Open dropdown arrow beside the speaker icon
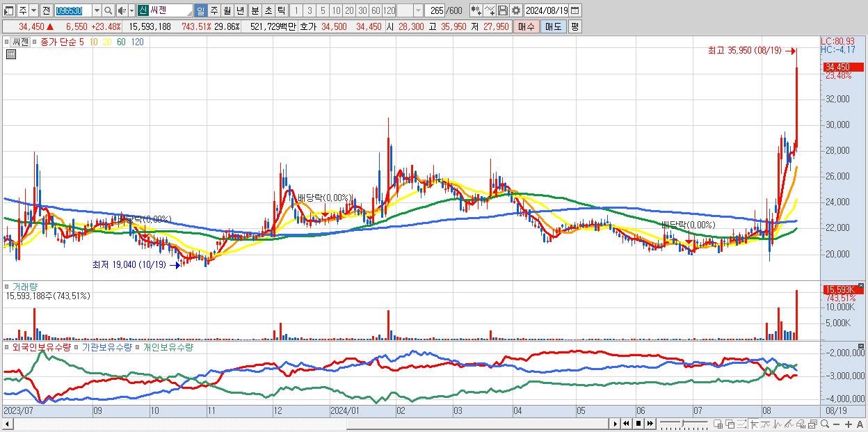Image resolution: width=868 pixels, height=432 pixels. pos(131,10)
